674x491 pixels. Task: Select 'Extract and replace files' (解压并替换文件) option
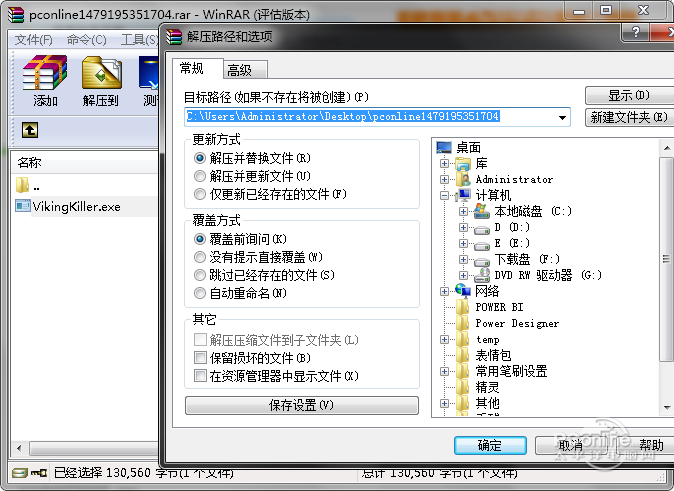[x=252, y=158]
